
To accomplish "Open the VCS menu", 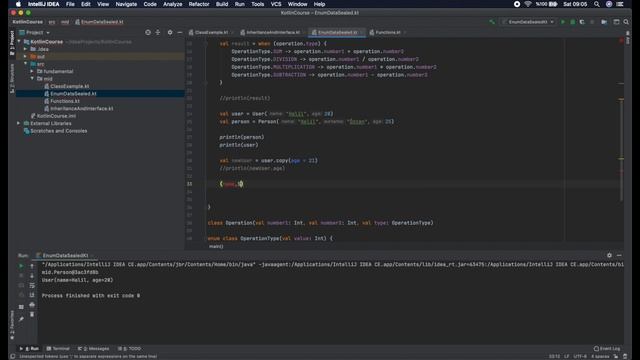I will pos(276,4).
